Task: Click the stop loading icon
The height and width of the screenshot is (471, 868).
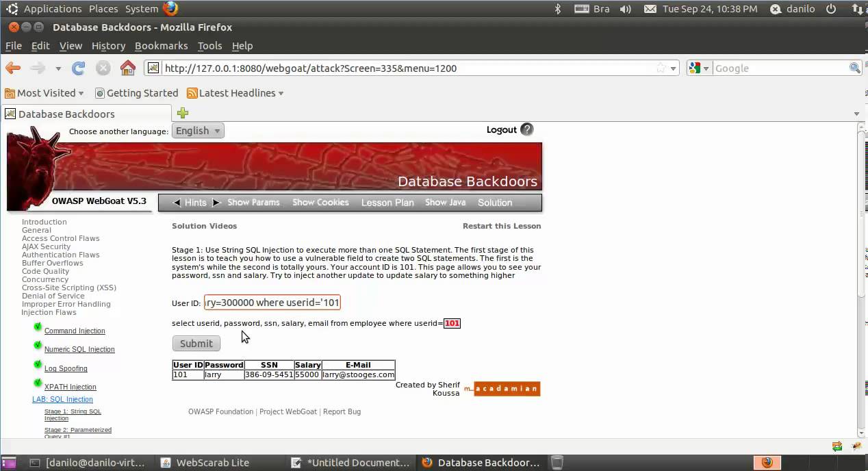Action: [x=103, y=68]
